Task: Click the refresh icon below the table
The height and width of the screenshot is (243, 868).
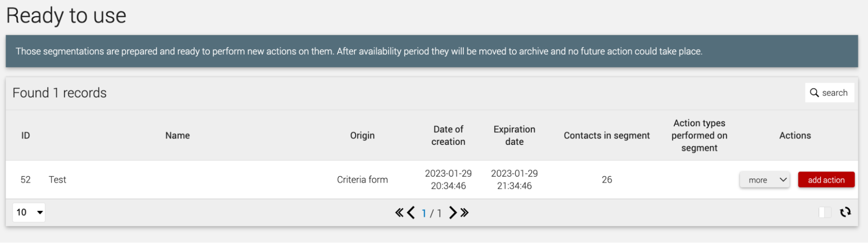Action: tap(845, 212)
